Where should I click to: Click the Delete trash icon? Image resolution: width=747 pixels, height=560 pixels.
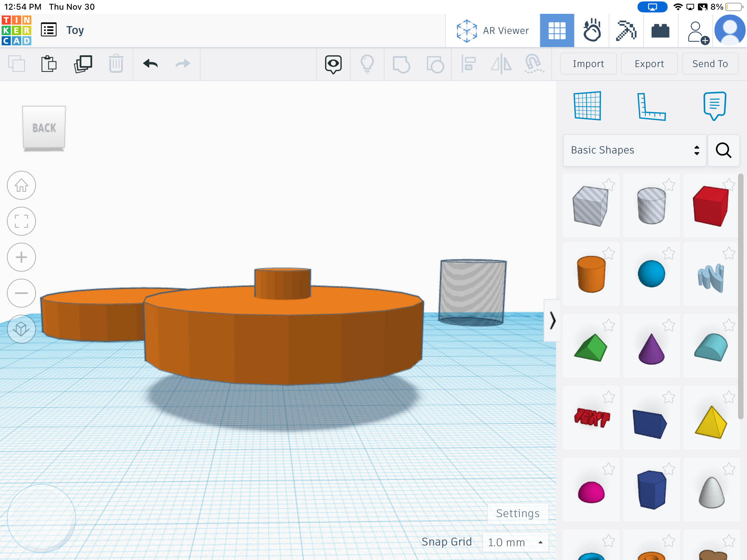116,64
